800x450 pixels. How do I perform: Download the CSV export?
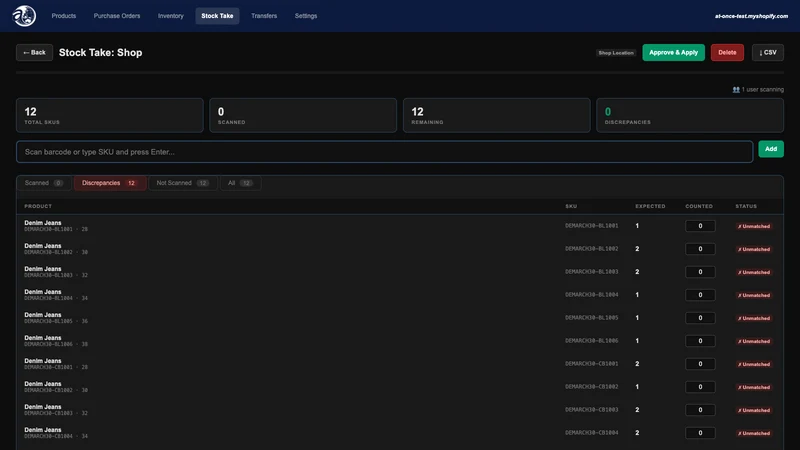pyautogui.click(x=767, y=53)
